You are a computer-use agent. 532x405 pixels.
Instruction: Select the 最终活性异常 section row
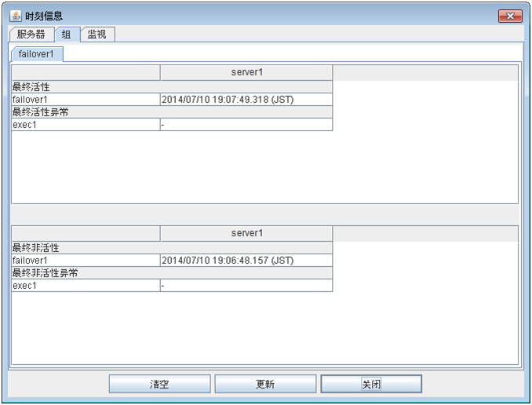(86, 112)
